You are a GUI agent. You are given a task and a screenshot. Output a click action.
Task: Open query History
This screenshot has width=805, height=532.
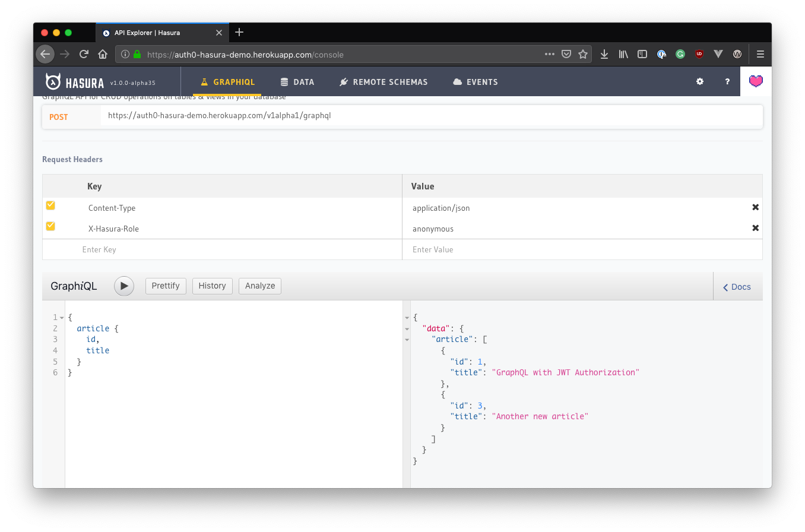(212, 286)
